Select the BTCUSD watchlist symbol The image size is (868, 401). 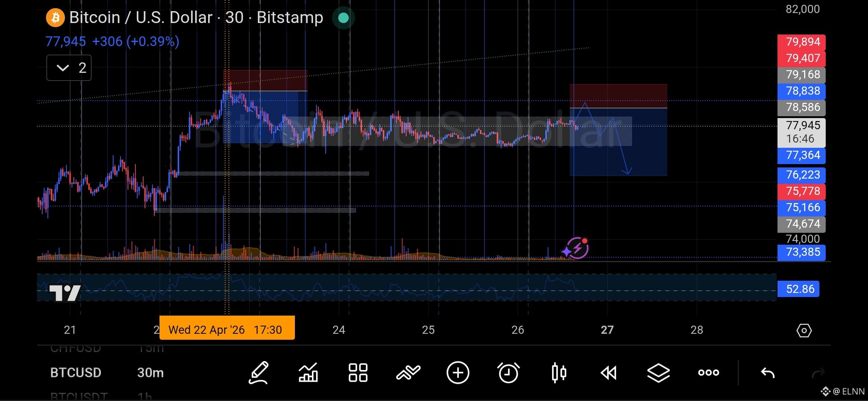[76, 372]
